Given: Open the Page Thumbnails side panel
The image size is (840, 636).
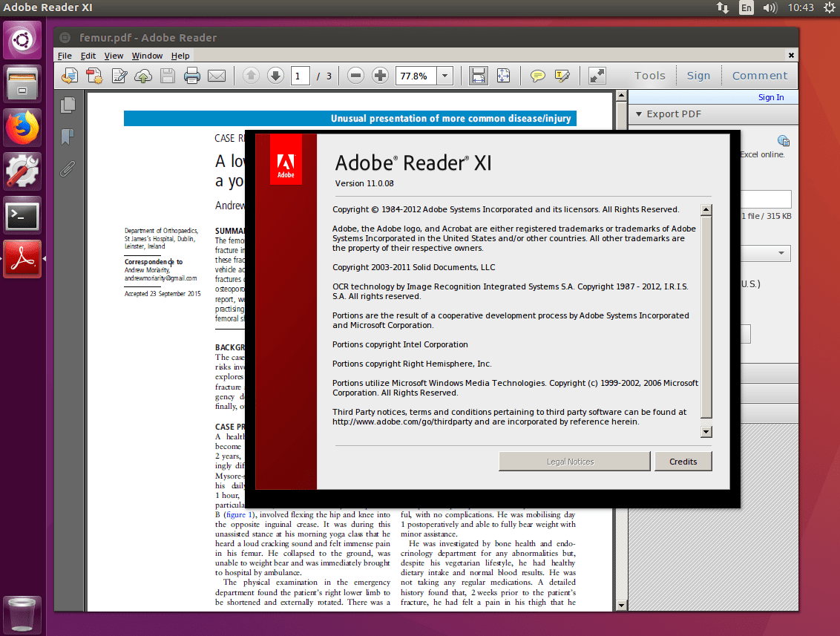Looking at the screenshot, I should tap(68, 105).
